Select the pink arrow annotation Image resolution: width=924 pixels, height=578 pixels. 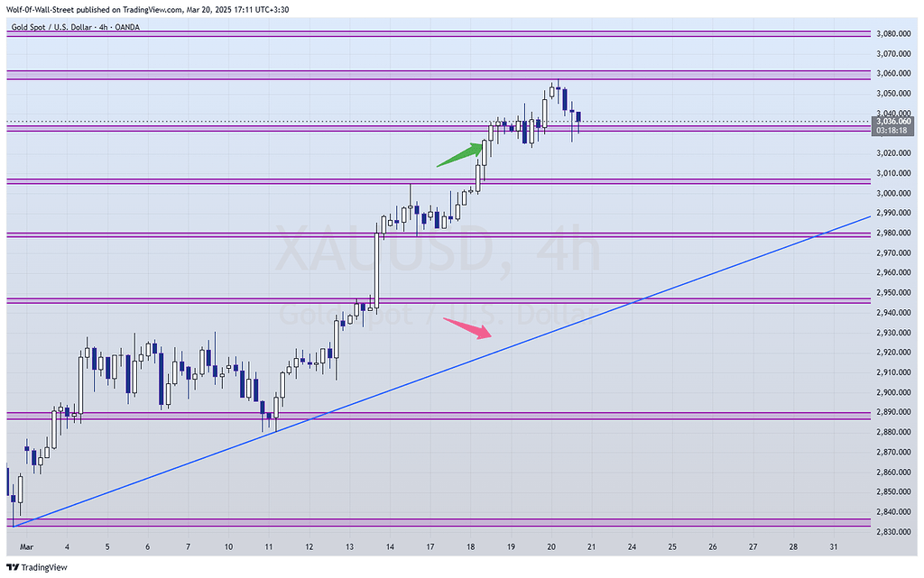[467, 328]
